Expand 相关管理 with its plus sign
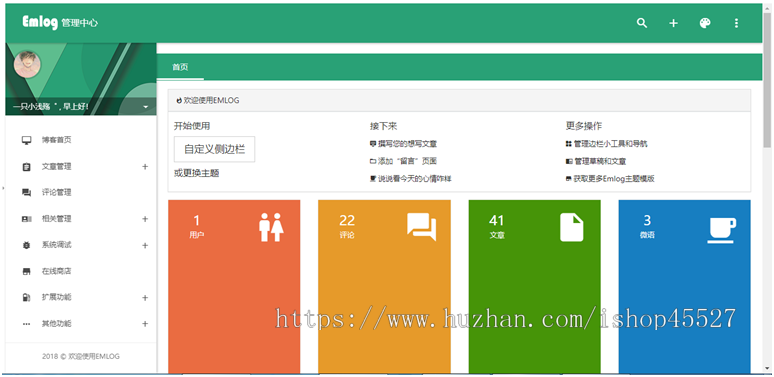Screen dimensions: 774x377 [x=145, y=219]
